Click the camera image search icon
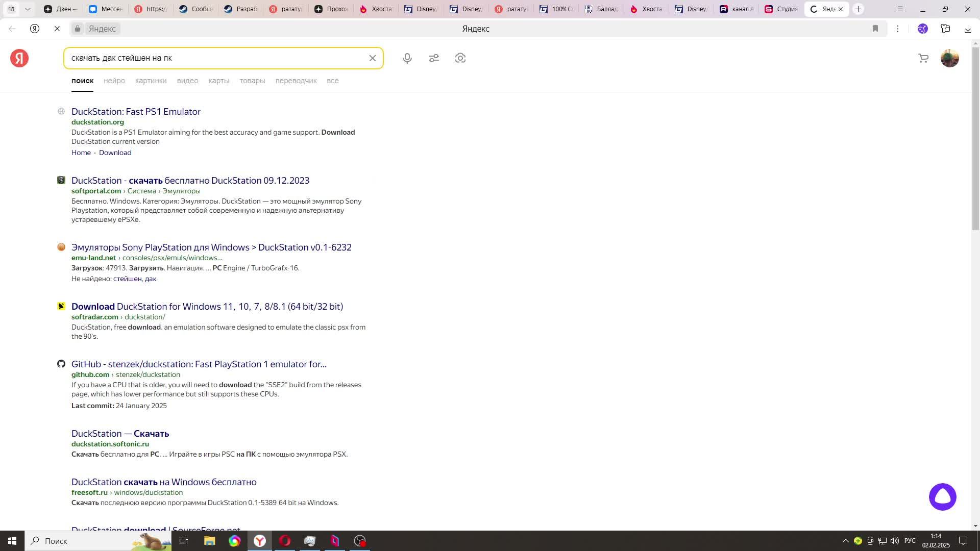 pyautogui.click(x=460, y=58)
